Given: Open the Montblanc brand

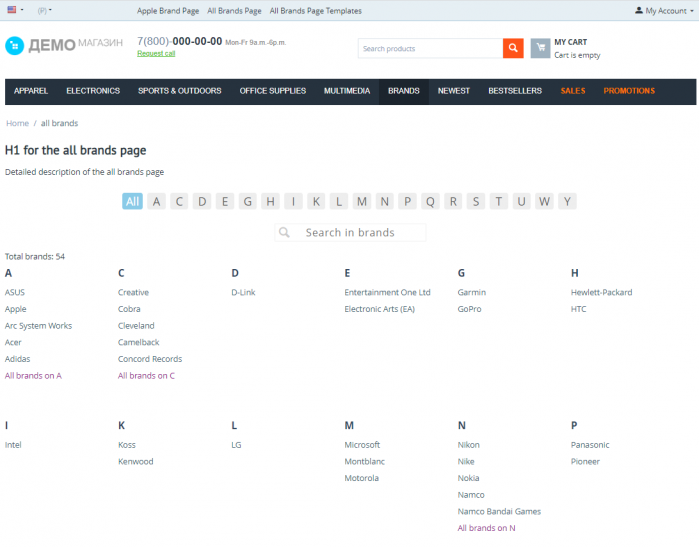Looking at the screenshot, I should tap(365, 462).
